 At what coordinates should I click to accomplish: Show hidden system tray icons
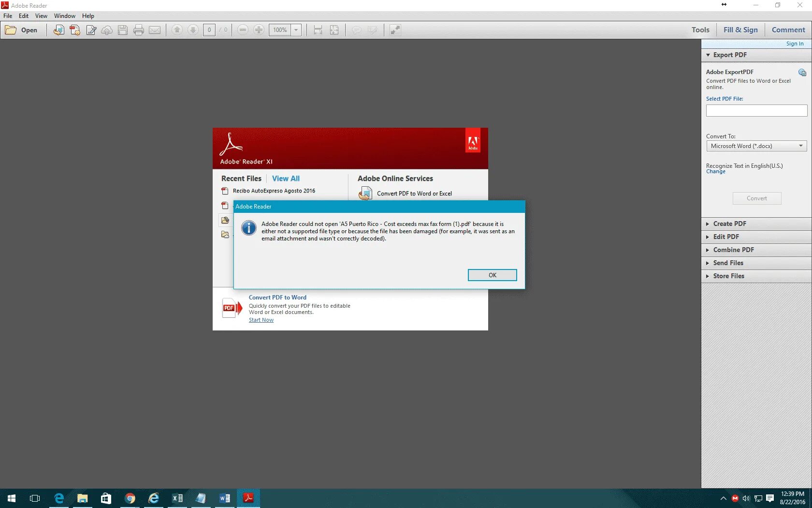point(724,498)
